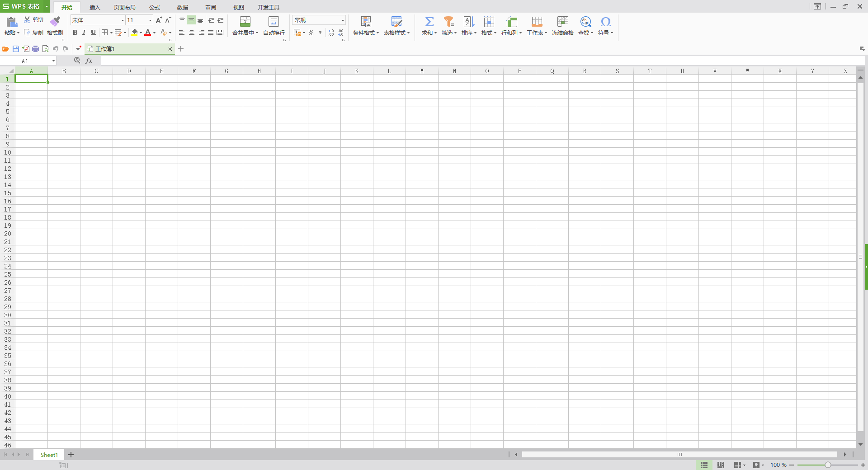Switch to the 视图 ribbon tab

(239, 7)
